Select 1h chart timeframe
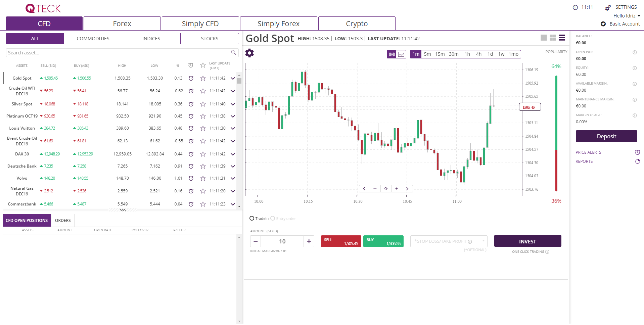The height and width of the screenshot is (325, 644). point(467,54)
